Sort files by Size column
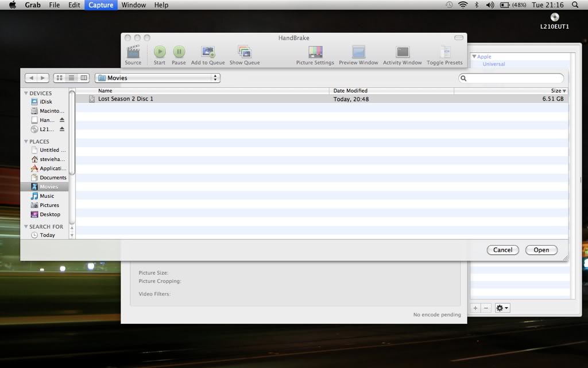The width and height of the screenshot is (588, 368). coord(510,91)
